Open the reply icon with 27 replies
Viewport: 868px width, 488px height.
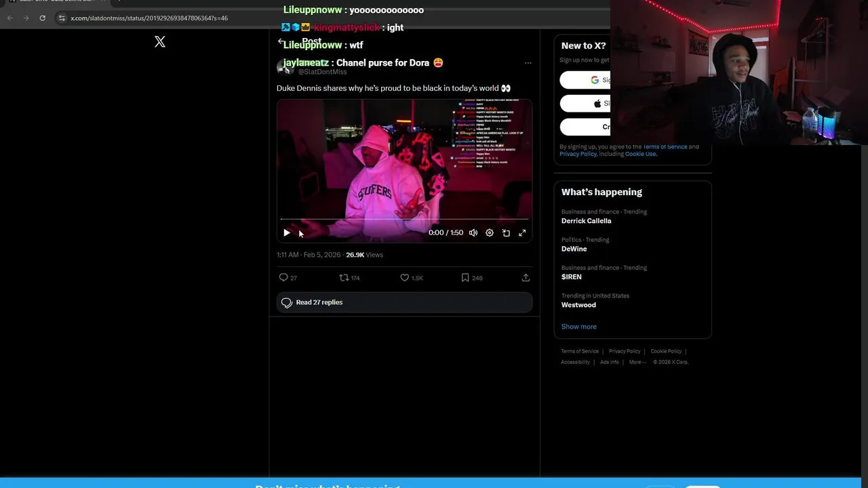pyautogui.click(x=288, y=277)
